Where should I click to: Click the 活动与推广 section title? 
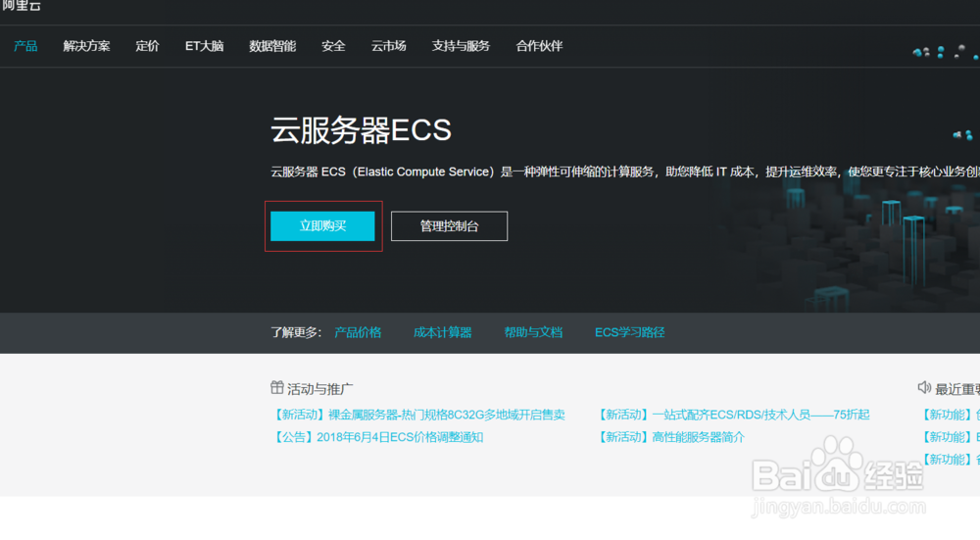click(320, 389)
